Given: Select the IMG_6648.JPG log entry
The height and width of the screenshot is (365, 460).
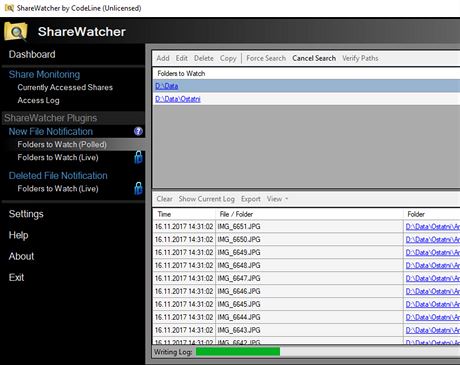Looking at the screenshot, I should [x=239, y=265].
